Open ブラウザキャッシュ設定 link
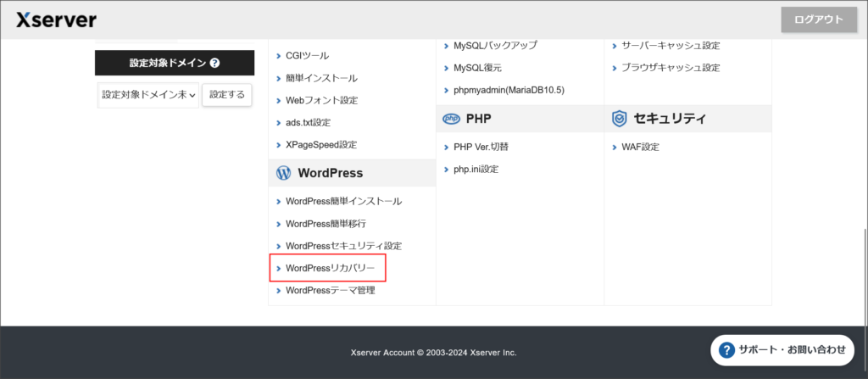 pos(670,68)
